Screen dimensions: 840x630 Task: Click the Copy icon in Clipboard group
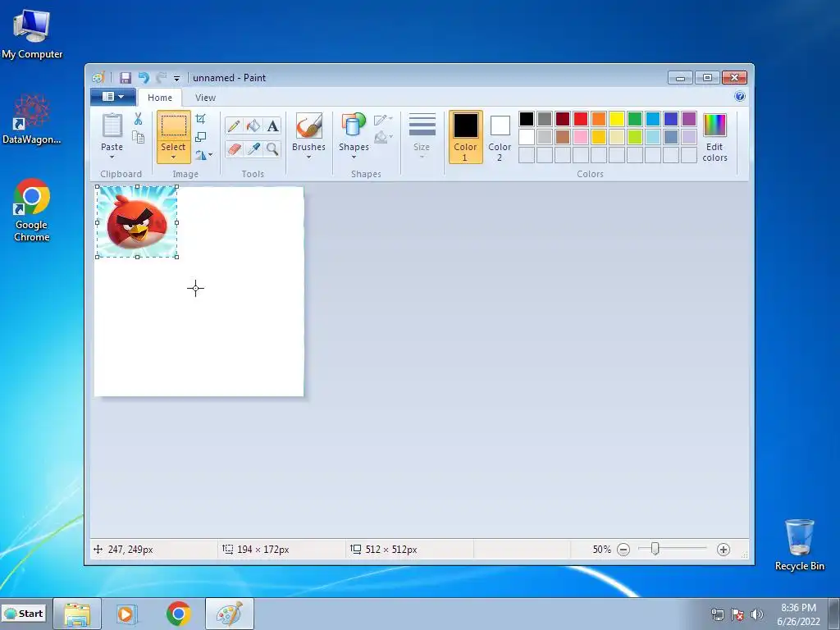pos(138,137)
